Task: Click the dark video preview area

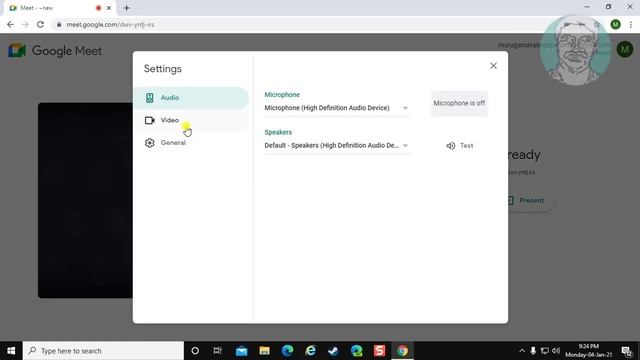Action: coord(85,200)
